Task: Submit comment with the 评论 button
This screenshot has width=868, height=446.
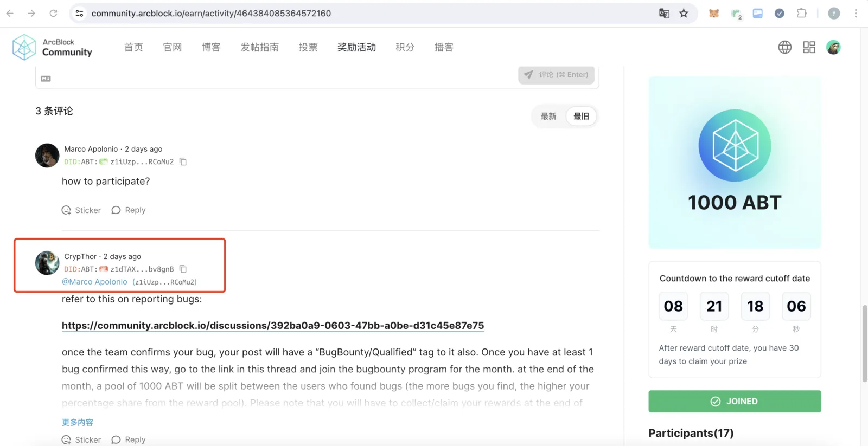Action: (x=557, y=75)
